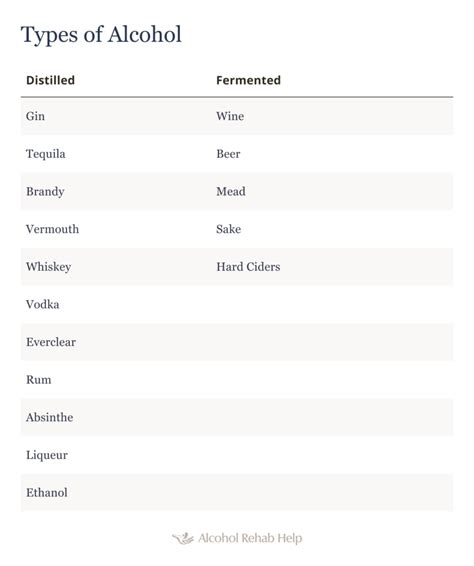
Task: Select the Distilled column header
Action: 51,80
